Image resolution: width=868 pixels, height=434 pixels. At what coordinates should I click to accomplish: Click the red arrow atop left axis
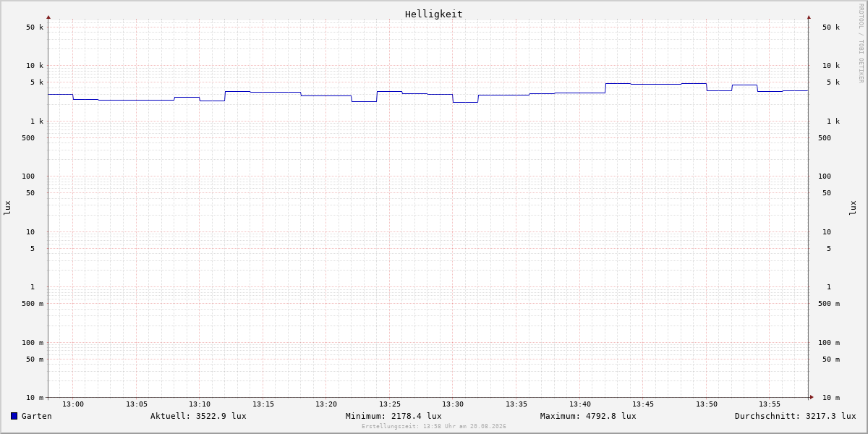click(x=48, y=17)
